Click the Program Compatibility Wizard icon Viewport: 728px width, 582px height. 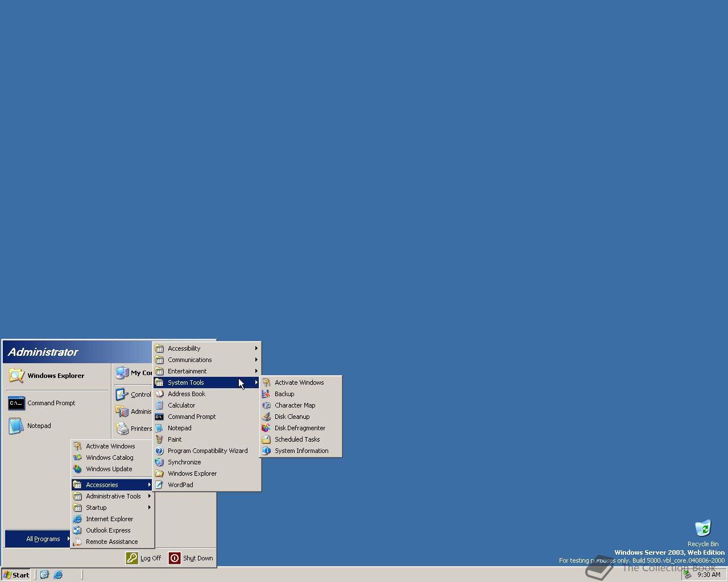click(159, 451)
